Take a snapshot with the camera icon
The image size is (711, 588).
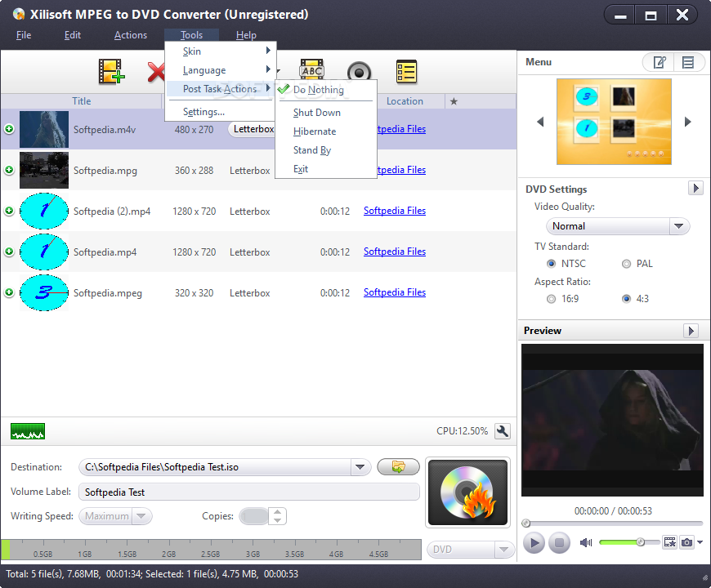(x=687, y=541)
